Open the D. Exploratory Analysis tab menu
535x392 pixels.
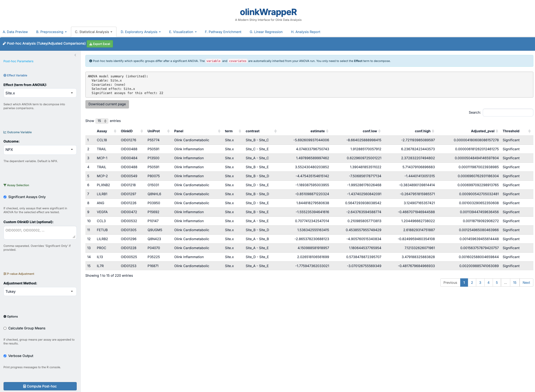click(141, 32)
